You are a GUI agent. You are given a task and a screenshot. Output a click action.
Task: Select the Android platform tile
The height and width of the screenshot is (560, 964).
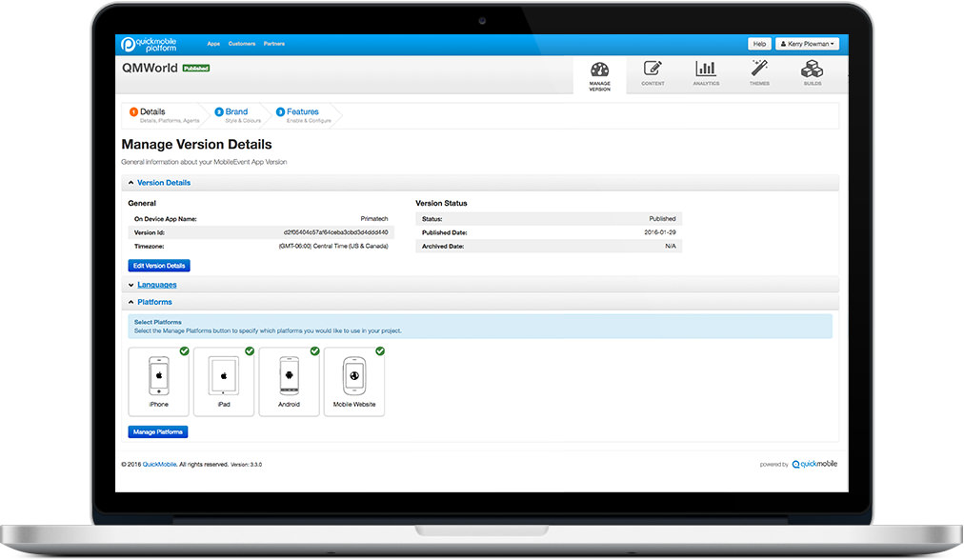point(289,381)
